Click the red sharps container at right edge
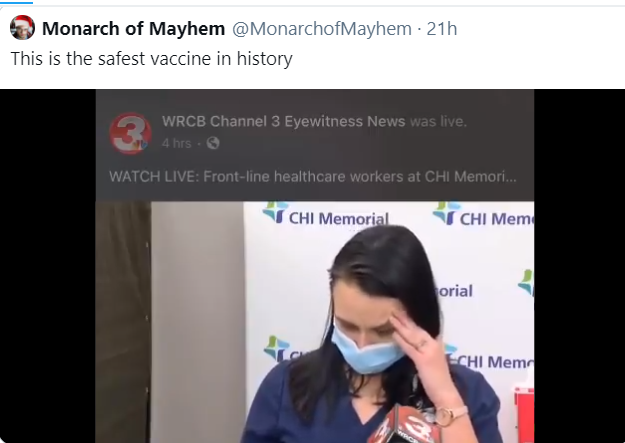Viewport: 625px width, 443px height. (524, 413)
